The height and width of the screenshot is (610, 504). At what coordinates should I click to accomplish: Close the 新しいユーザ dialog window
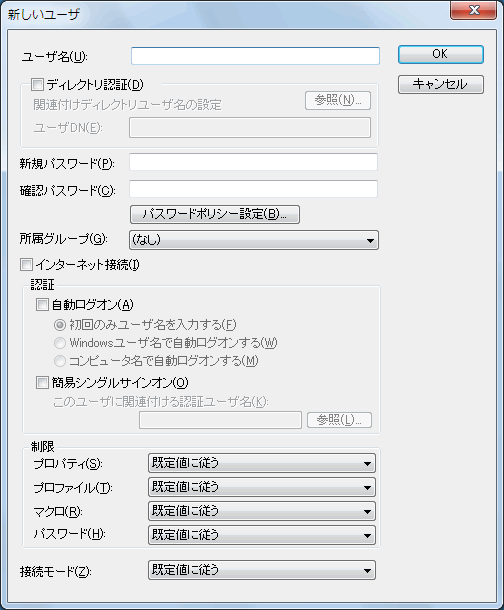474,10
